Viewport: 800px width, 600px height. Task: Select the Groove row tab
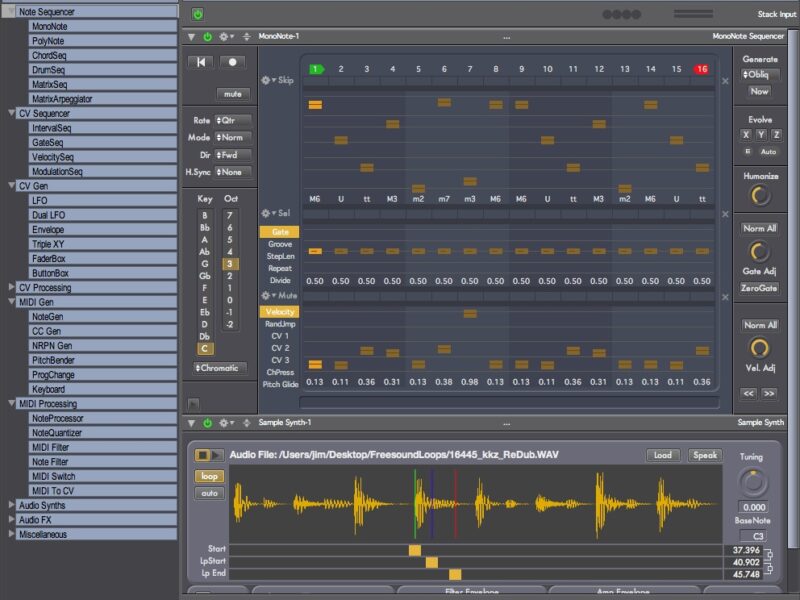point(279,244)
